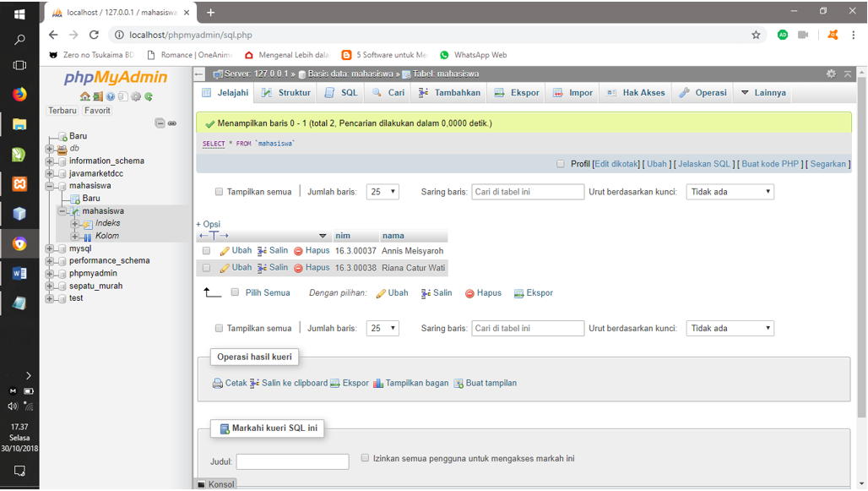The image size is (868, 491).
Task: Click the Cetak printer icon under Operasi hasil kueri
Action: (x=218, y=383)
